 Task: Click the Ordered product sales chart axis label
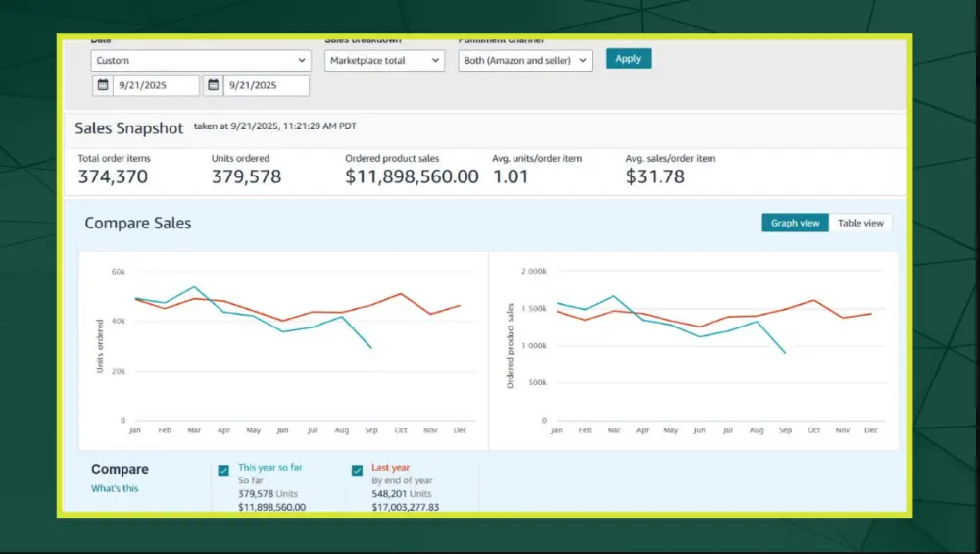pos(510,346)
